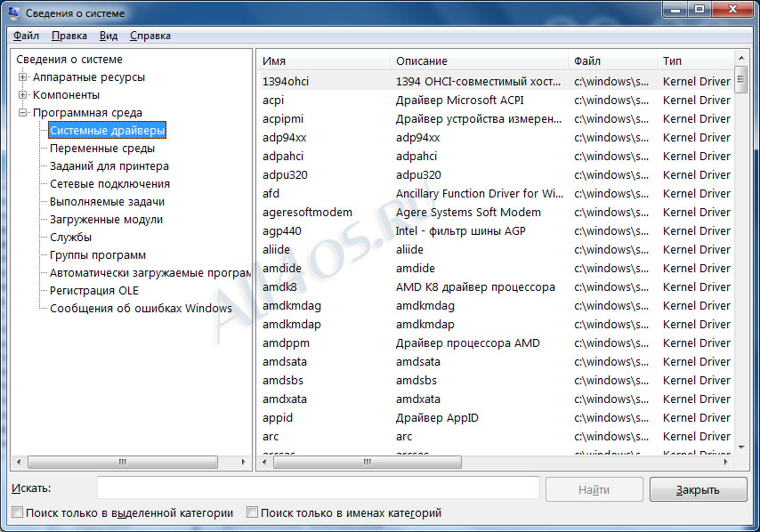Click the driver list horizontal scroll-left arrow

[264, 463]
